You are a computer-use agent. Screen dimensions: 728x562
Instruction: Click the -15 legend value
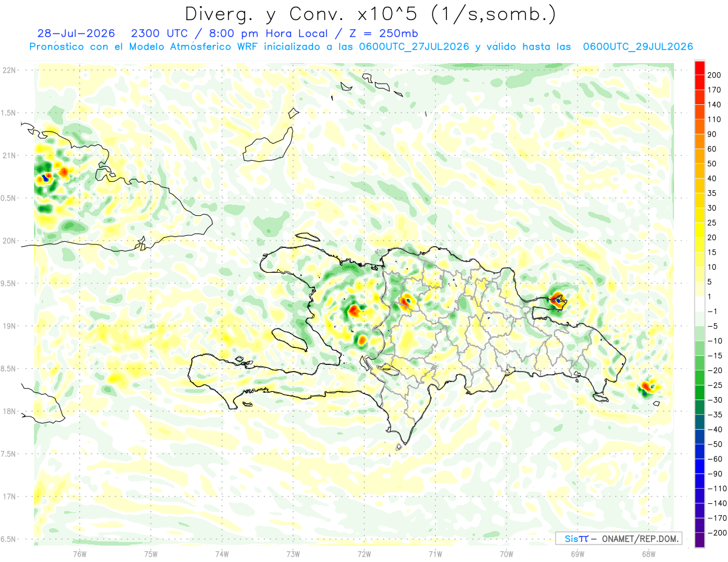714,356
